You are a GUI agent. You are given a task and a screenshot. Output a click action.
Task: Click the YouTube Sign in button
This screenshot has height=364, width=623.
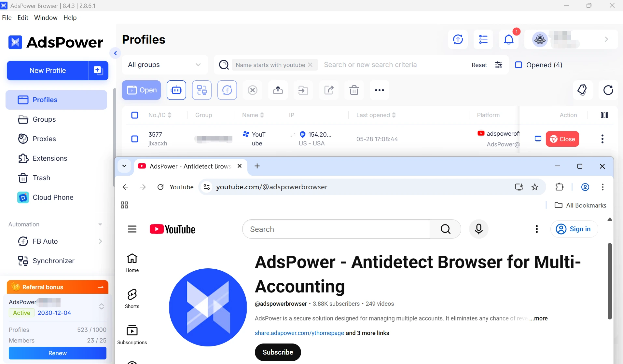tap(574, 229)
